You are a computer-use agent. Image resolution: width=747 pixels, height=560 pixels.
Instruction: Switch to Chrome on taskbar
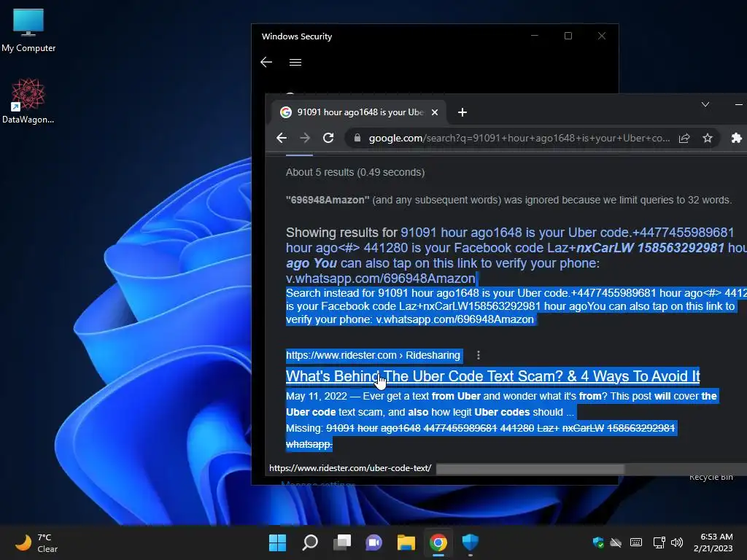tap(438, 542)
